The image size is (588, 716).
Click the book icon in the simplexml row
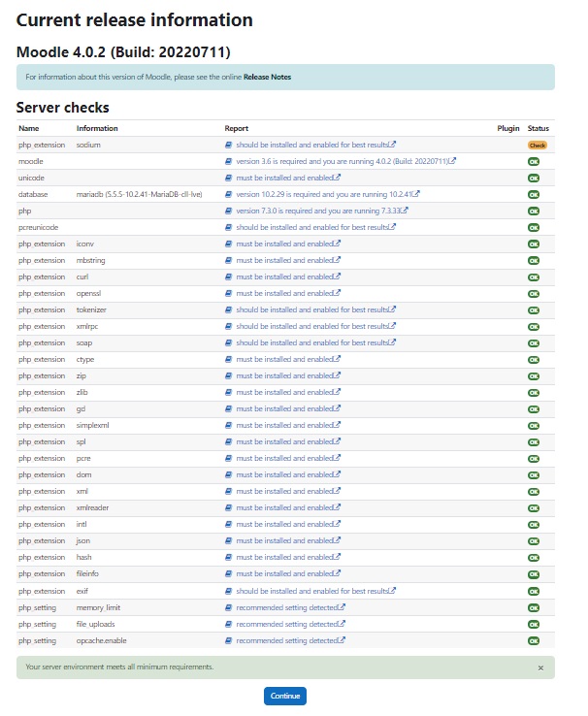pyautogui.click(x=228, y=425)
